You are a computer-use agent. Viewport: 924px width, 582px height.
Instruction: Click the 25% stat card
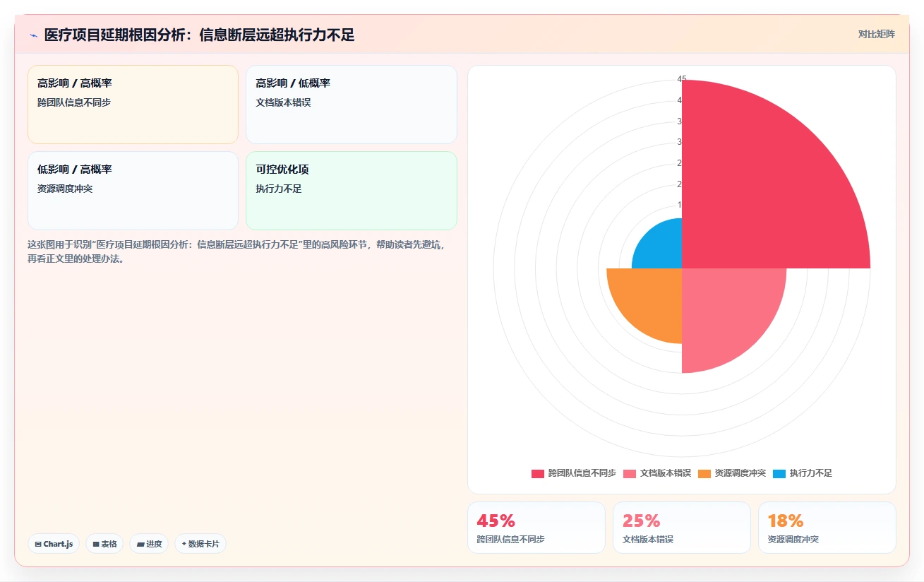coord(682,528)
